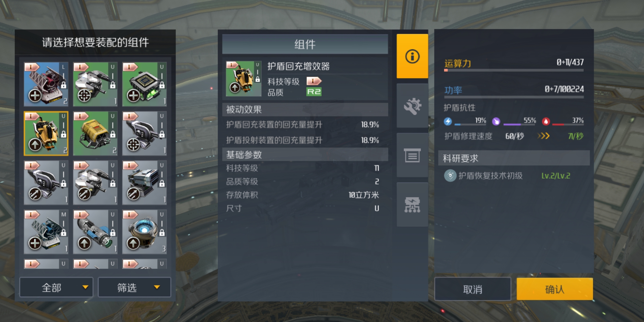The image size is (644, 322).
Task: Expand the 全部 category dropdown
Action: (x=56, y=287)
